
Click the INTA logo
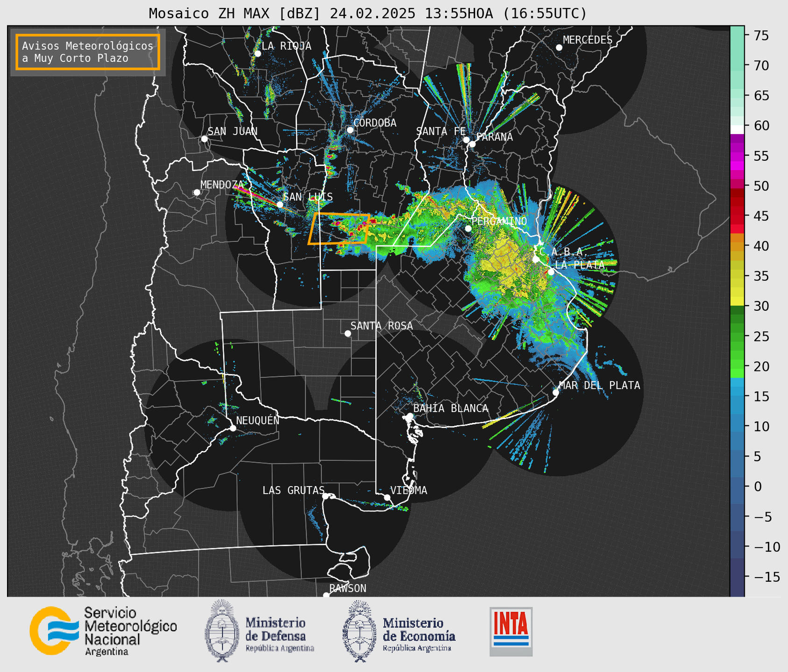point(511,631)
